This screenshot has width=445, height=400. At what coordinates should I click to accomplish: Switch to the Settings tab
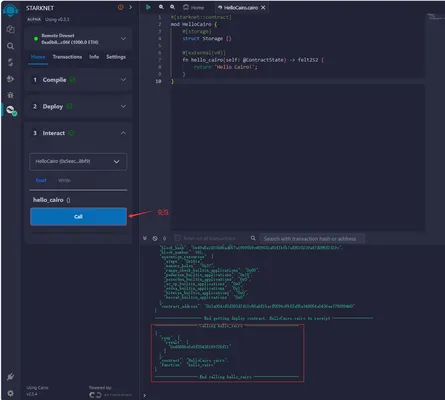coord(116,57)
